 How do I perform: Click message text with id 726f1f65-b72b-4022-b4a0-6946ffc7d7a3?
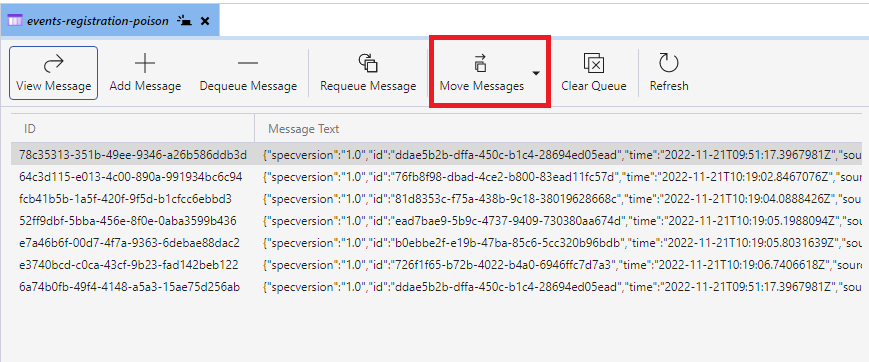click(x=563, y=266)
